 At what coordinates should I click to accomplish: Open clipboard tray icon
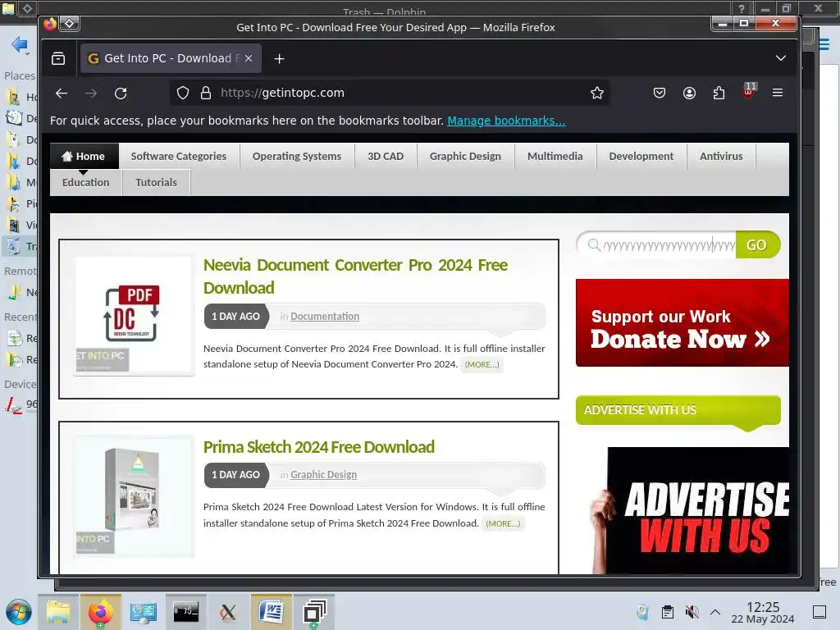coord(668,612)
